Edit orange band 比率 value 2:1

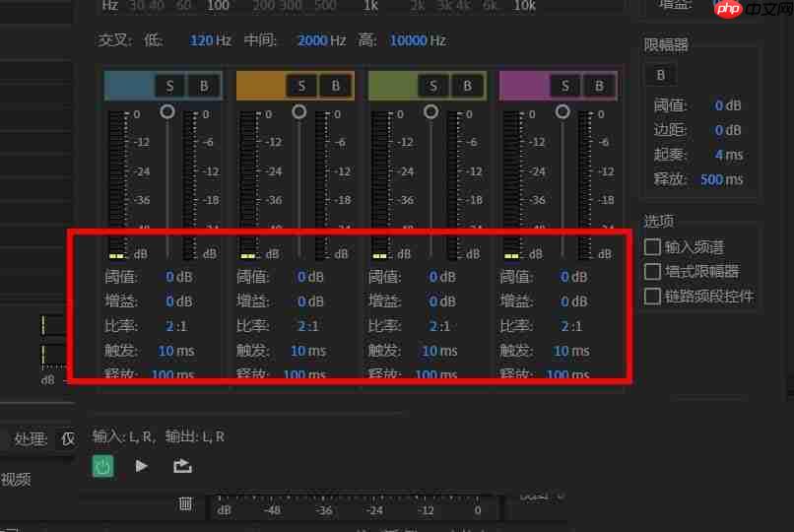click(x=308, y=326)
